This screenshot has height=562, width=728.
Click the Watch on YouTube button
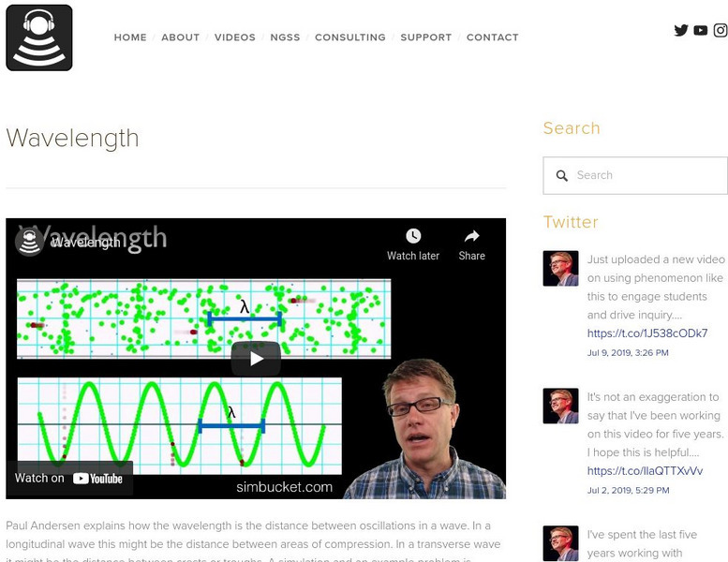69,478
